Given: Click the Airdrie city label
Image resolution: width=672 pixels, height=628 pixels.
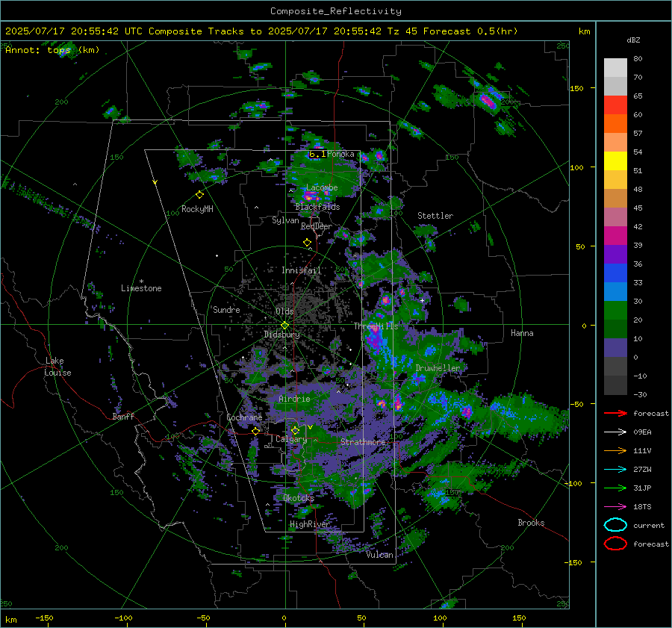Looking at the screenshot, I should pyautogui.click(x=294, y=399).
